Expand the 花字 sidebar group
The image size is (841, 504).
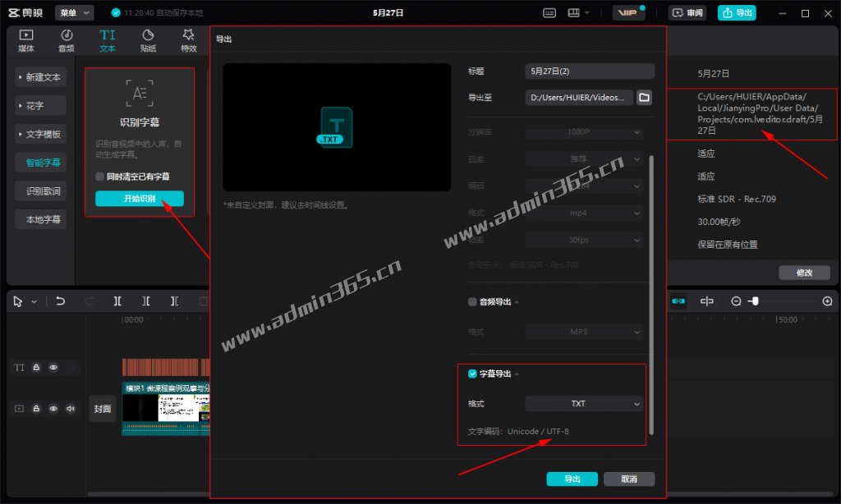pyautogui.click(x=41, y=106)
